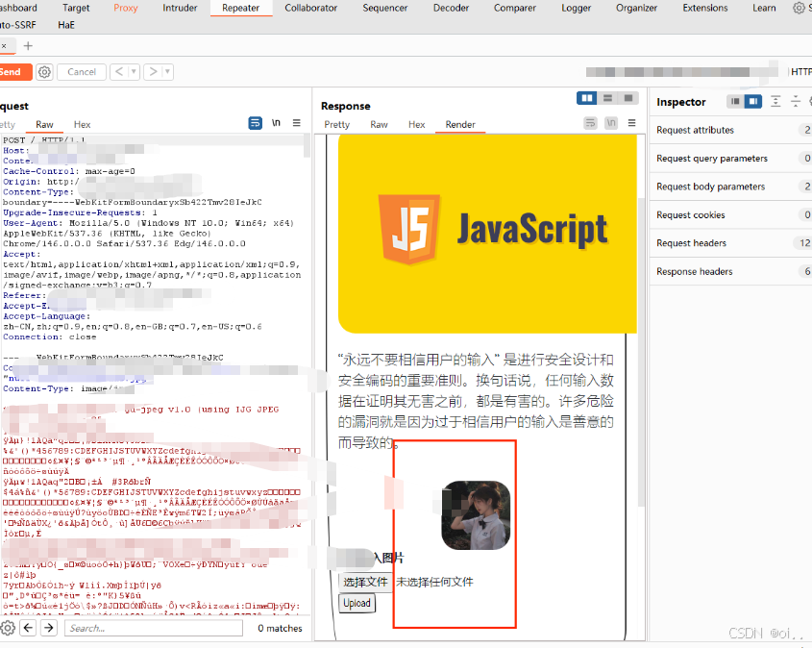The width and height of the screenshot is (812, 648).
Task: Go to previous search match
Action: coord(28,628)
